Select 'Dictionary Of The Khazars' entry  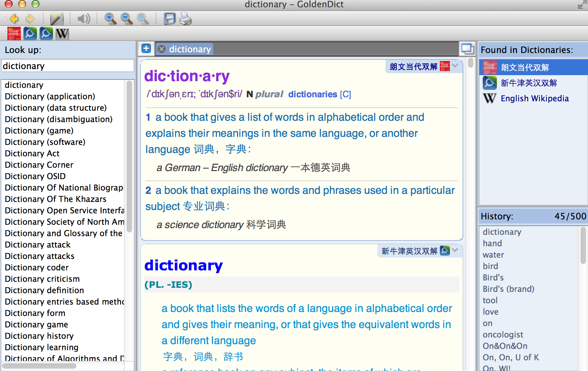(56, 199)
